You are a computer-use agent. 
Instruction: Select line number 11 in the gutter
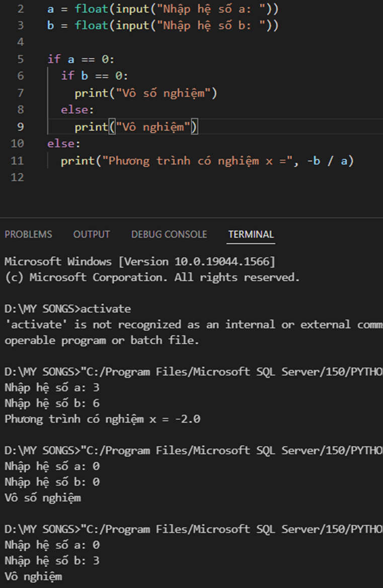17,161
